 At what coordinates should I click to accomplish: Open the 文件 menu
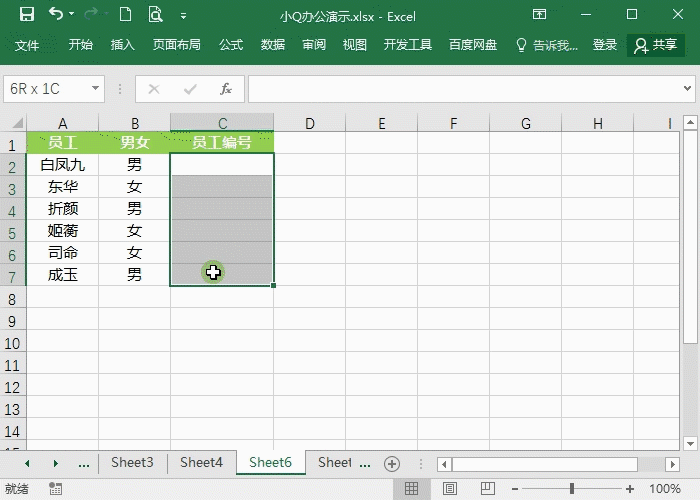[27, 45]
